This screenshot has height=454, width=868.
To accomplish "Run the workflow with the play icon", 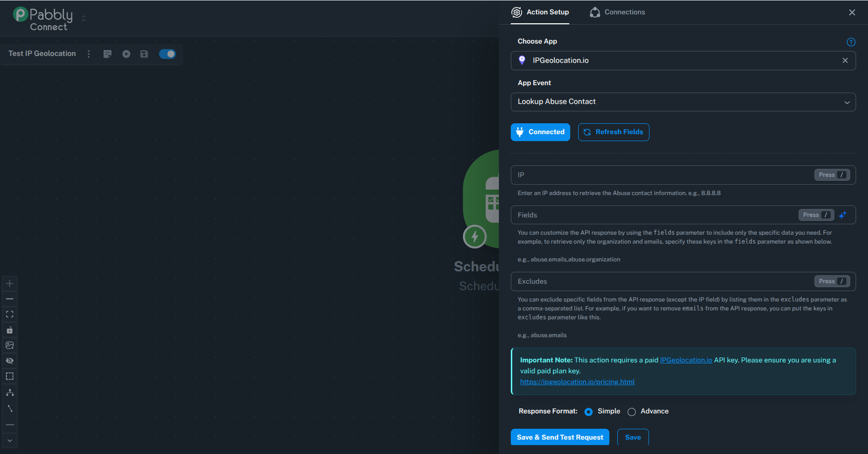I will pos(126,54).
